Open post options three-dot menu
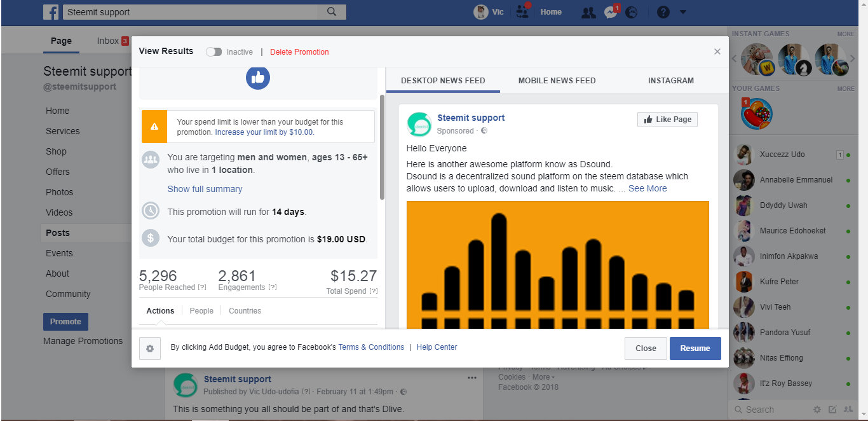Image resolution: width=868 pixels, height=421 pixels. pyautogui.click(x=471, y=378)
